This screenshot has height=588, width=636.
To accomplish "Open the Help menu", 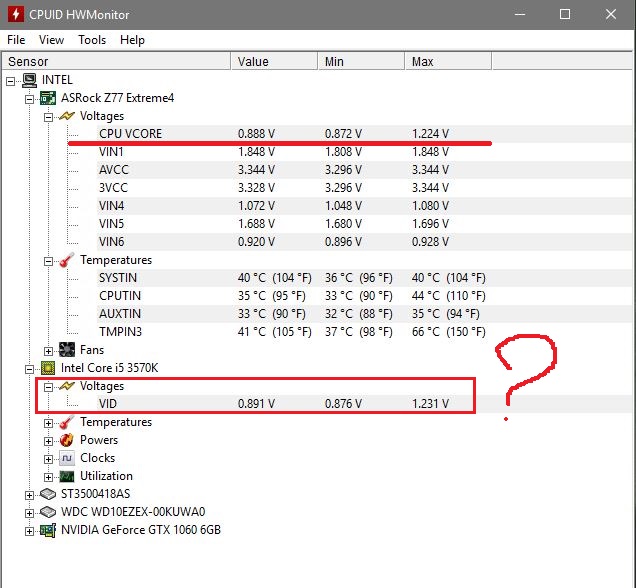I will [132, 40].
